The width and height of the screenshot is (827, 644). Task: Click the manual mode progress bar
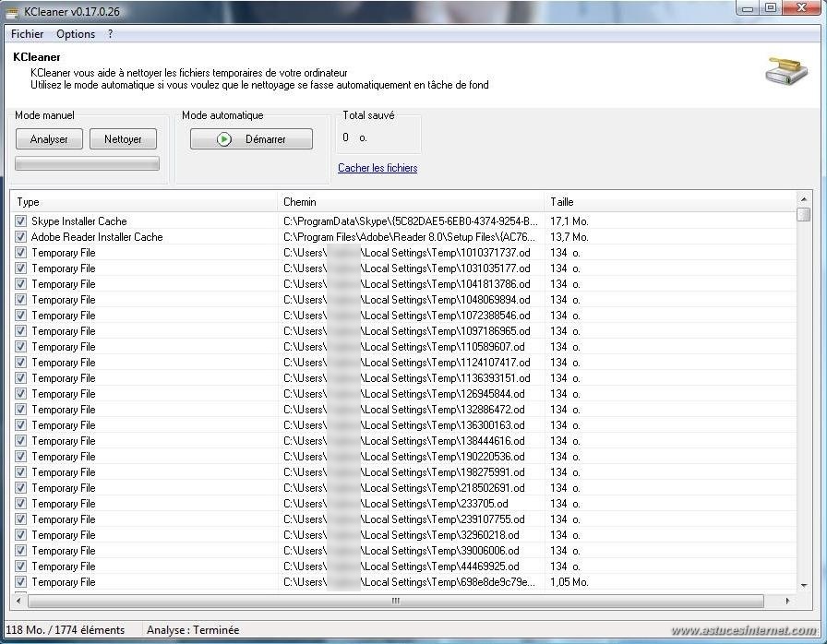coord(87,164)
